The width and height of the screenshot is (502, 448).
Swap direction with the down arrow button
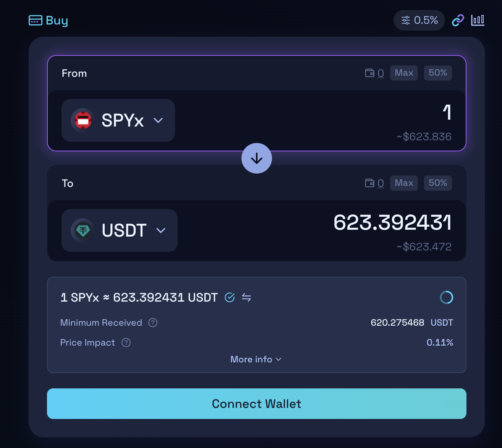[x=257, y=158]
